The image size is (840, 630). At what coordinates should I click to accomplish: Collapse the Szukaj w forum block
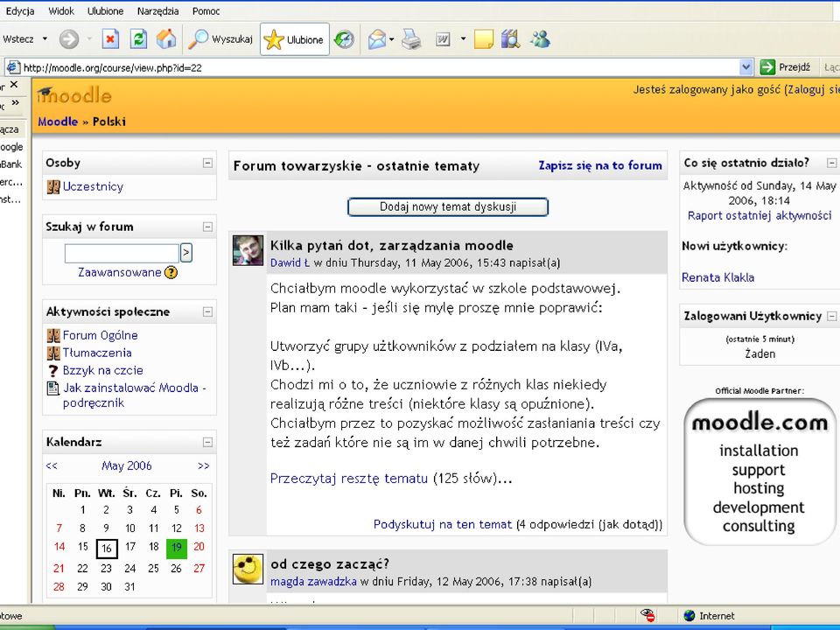208,227
